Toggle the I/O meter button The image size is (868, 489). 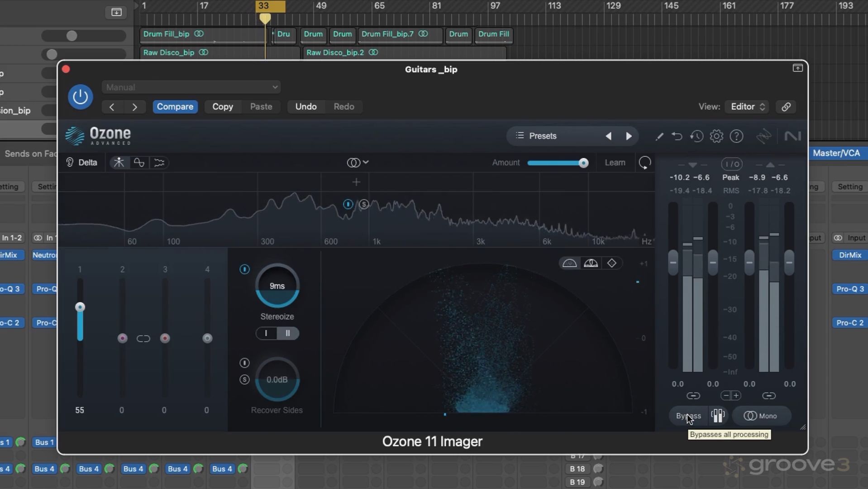731,164
